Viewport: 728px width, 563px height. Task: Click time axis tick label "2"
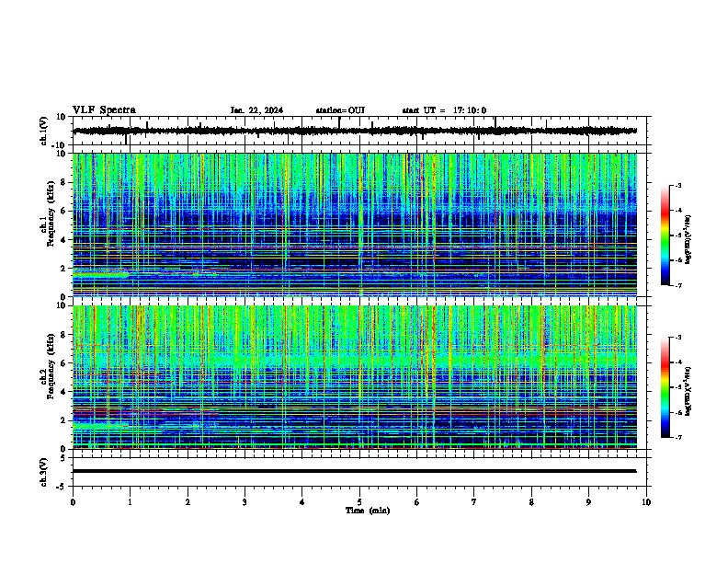coord(188,502)
